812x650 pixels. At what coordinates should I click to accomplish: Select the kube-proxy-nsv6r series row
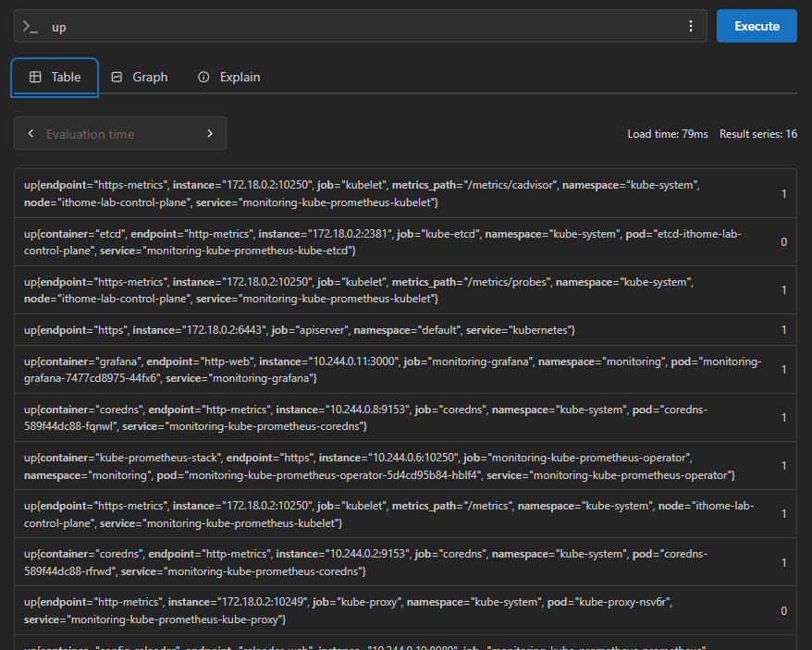[405, 610]
